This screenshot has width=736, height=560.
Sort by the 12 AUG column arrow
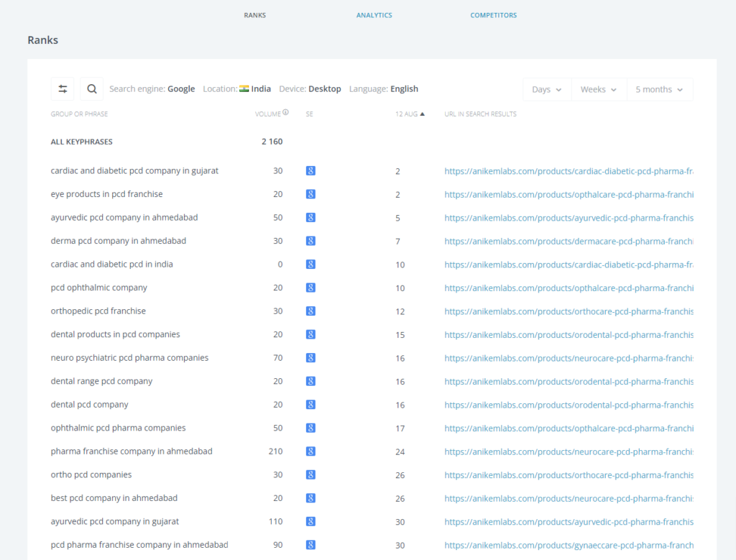point(422,114)
